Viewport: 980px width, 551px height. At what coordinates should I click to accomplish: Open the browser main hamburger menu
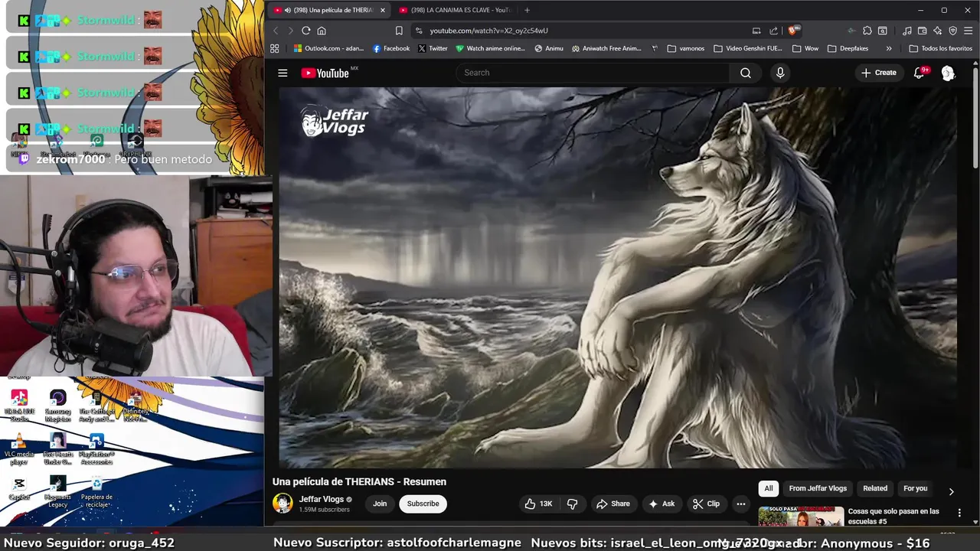click(x=968, y=31)
